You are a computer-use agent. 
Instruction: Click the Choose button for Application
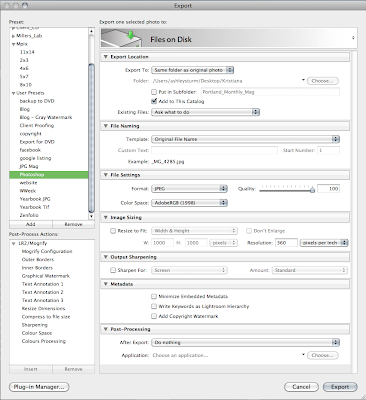tap(323, 355)
